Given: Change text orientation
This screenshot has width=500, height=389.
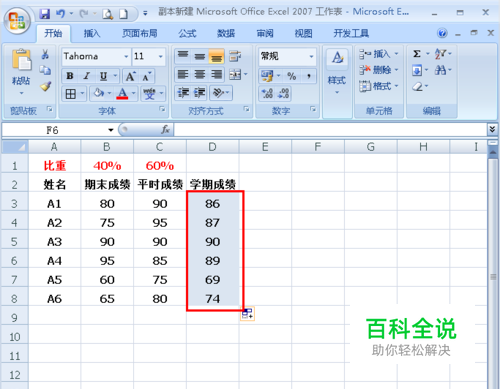Looking at the screenshot, I should tap(218, 93).
